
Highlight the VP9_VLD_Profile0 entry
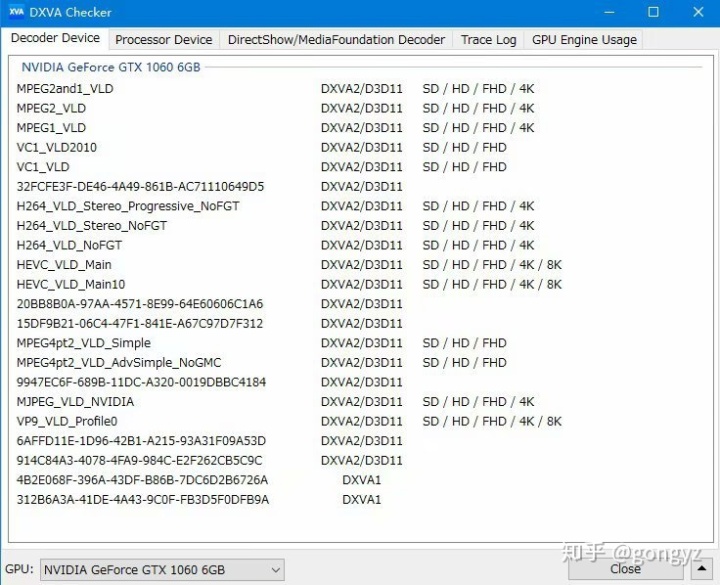click(x=67, y=421)
